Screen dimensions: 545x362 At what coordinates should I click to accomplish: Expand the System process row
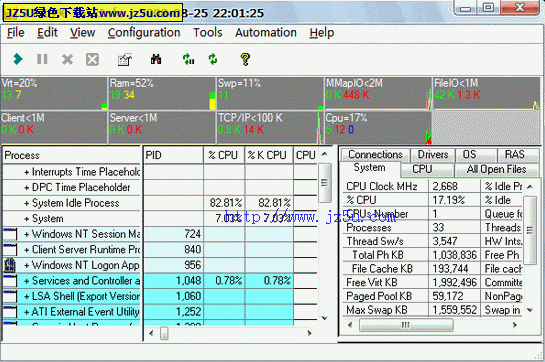point(26,219)
